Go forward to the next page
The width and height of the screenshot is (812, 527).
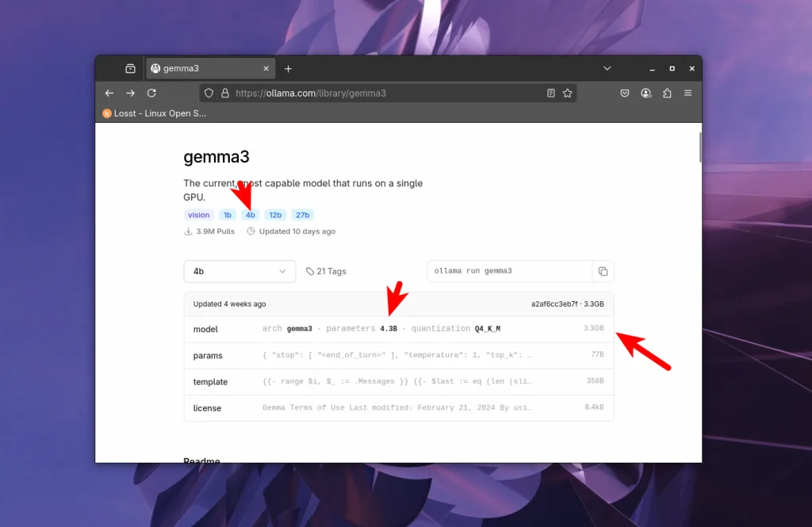tap(131, 94)
